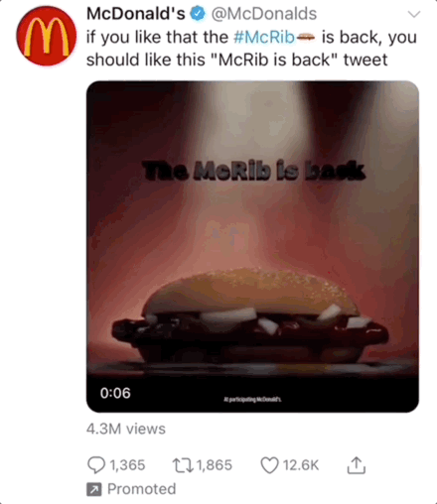Click the blue verified badge
Screen dimensions: 437x504
pyautogui.click(x=198, y=14)
